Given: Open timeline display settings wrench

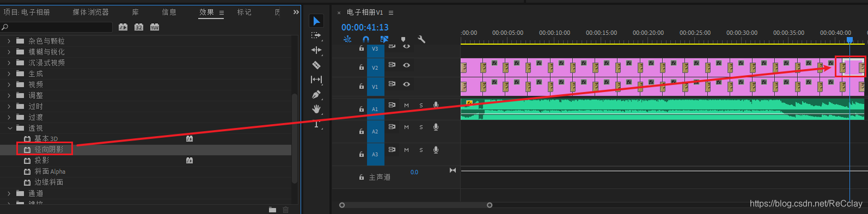Looking at the screenshot, I should (x=421, y=39).
